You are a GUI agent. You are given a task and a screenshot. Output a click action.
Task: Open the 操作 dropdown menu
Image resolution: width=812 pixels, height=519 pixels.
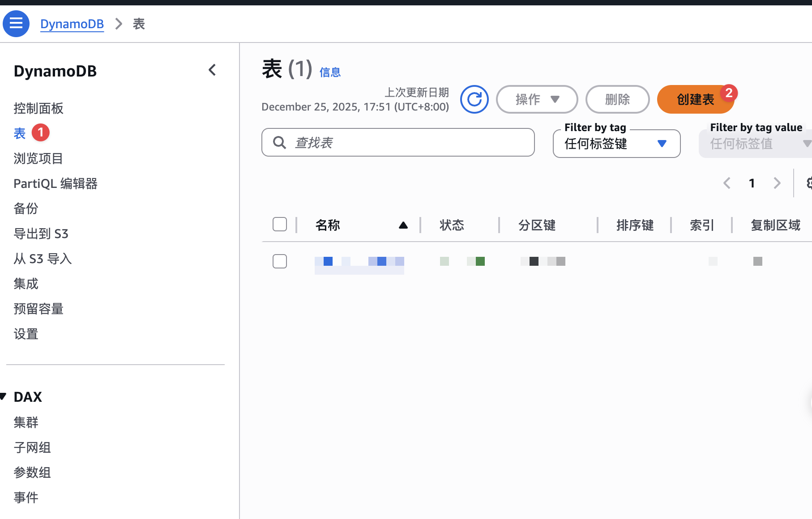click(537, 99)
